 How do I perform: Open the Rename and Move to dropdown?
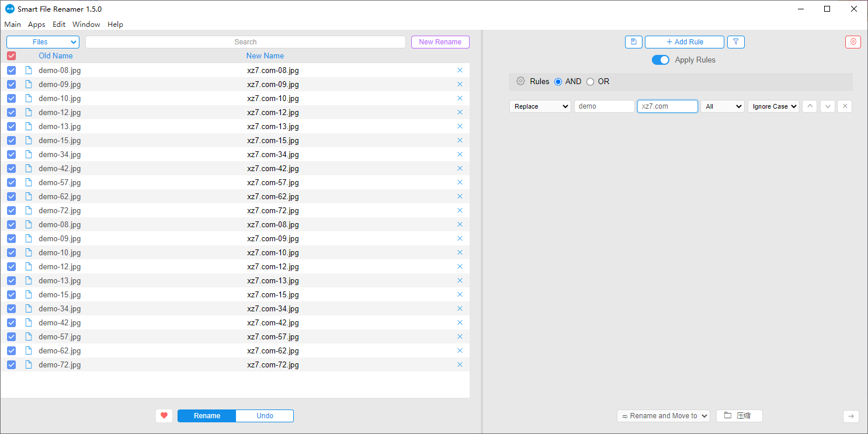[664, 416]
